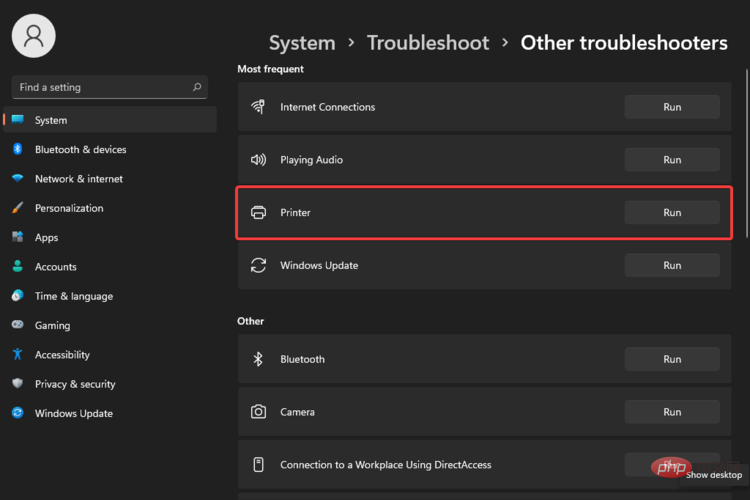This screenshot has height=500, width=750.
Task: Open Bluetooth & devices settings
Action: click(80, 150)
